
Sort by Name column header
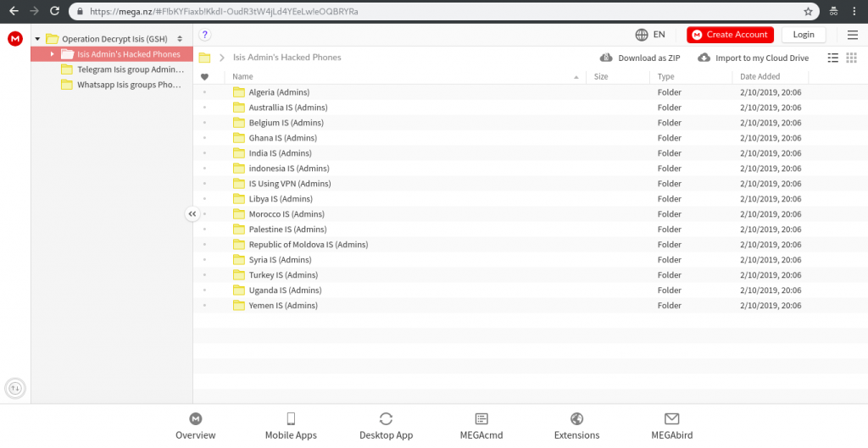242,76
